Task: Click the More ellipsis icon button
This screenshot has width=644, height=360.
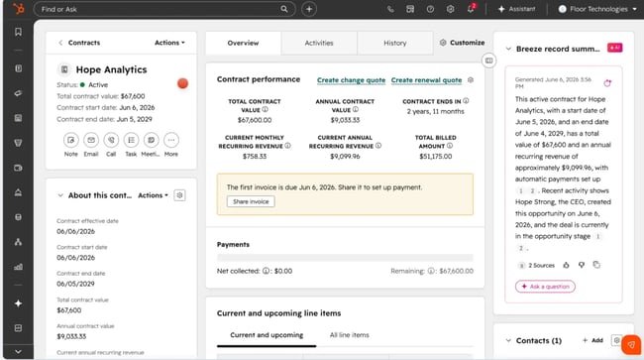Action: (171, 140)
